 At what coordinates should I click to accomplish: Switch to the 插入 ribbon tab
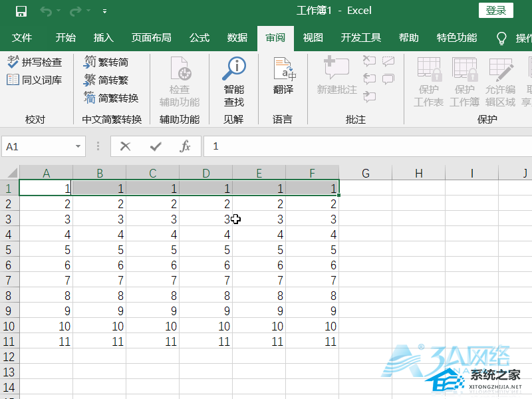[104, 37]
